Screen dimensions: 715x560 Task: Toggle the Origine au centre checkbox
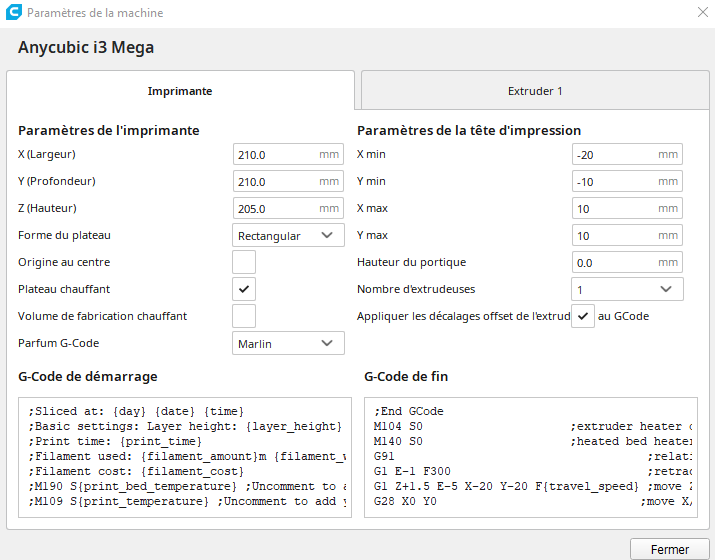click(x=244, y=262)
